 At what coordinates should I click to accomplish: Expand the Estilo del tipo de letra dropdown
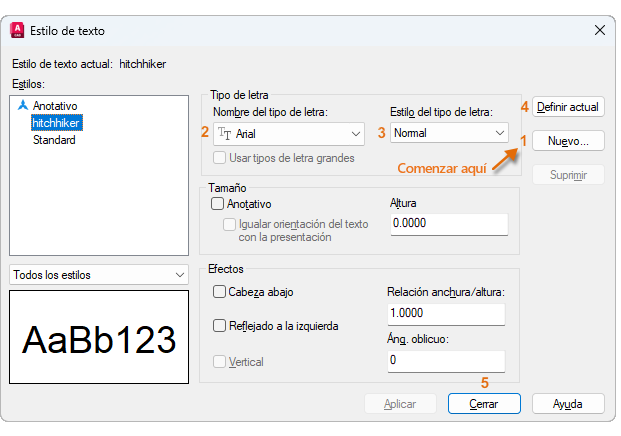499,132
